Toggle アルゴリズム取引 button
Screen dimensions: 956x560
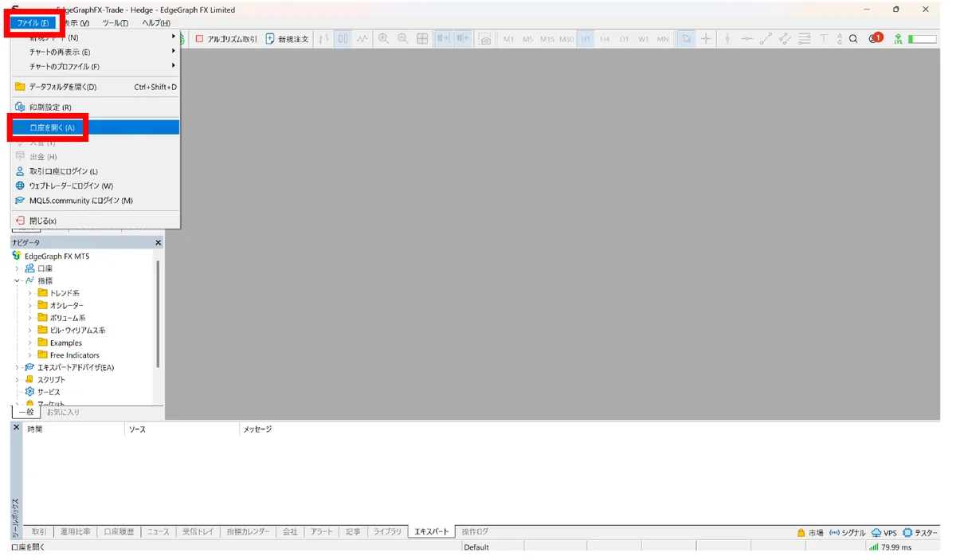(x=226, y=38)
